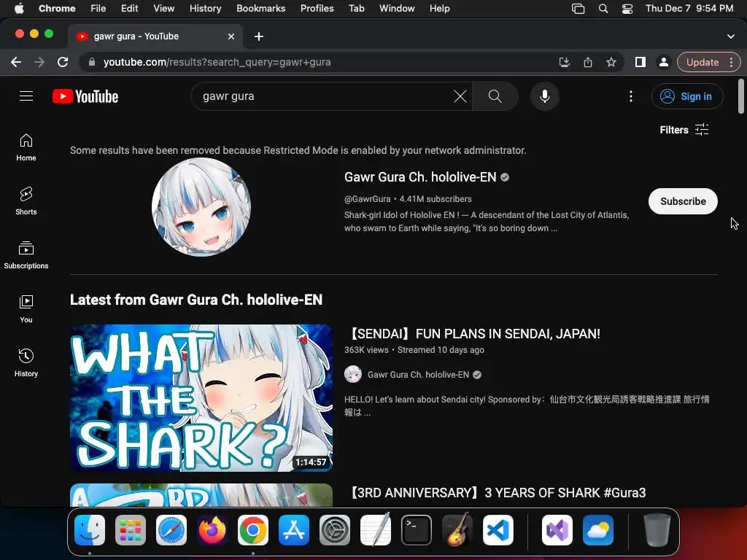Click channel name under Sendai video
The width and height of the screenshot is (747, 560).
tap(418, 375)
